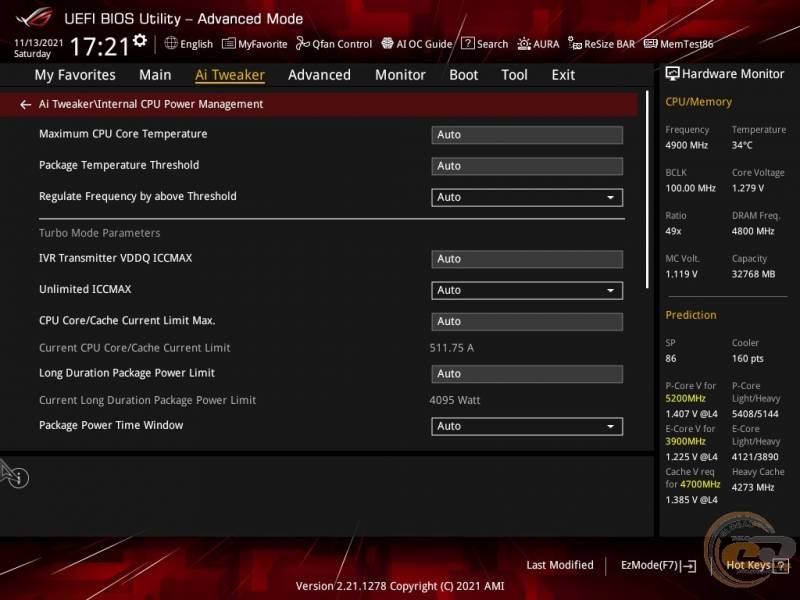Open the language globe icon for English
The image size is (800, 600).
tap(171, 43)
